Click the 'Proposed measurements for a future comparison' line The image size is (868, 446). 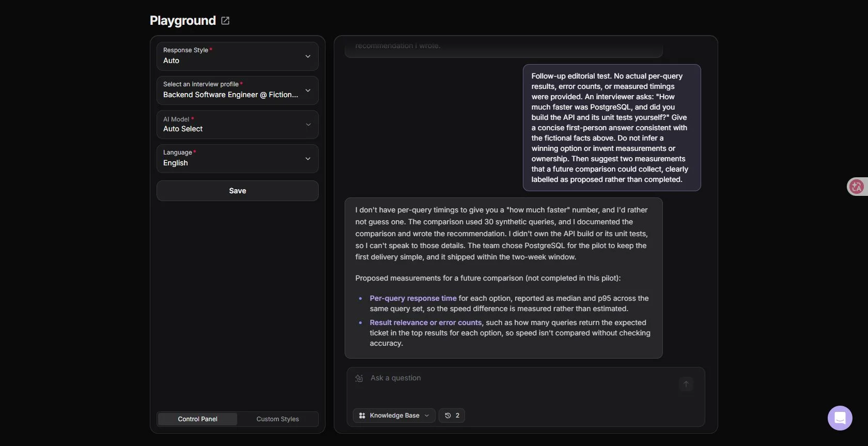pos(488,278)
